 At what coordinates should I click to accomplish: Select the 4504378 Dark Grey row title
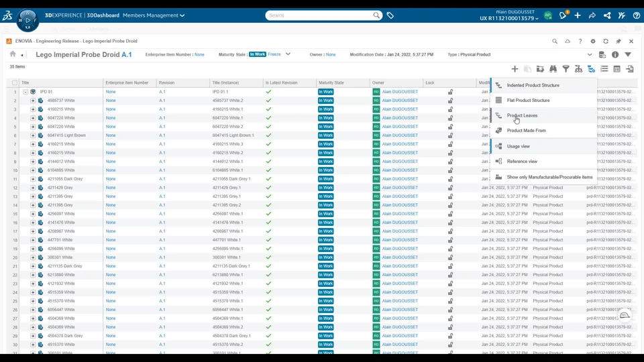[x=65, y=336]
